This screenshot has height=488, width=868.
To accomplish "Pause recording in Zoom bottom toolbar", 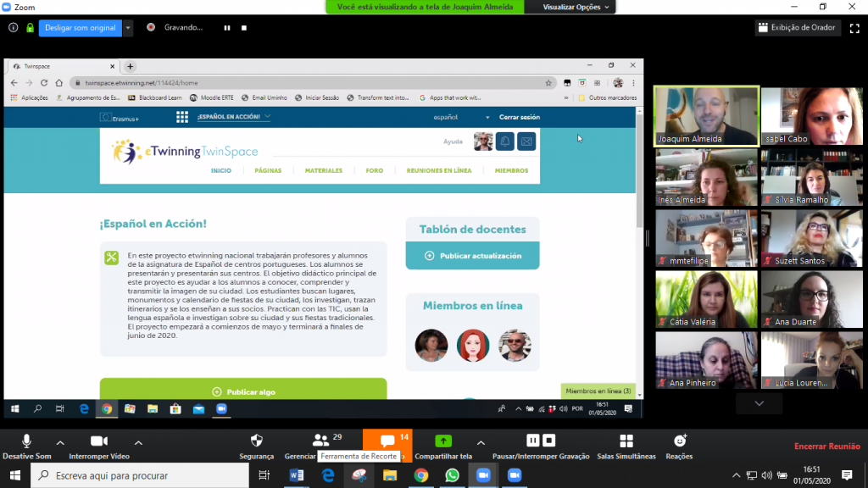I will [x=532, y=441].
